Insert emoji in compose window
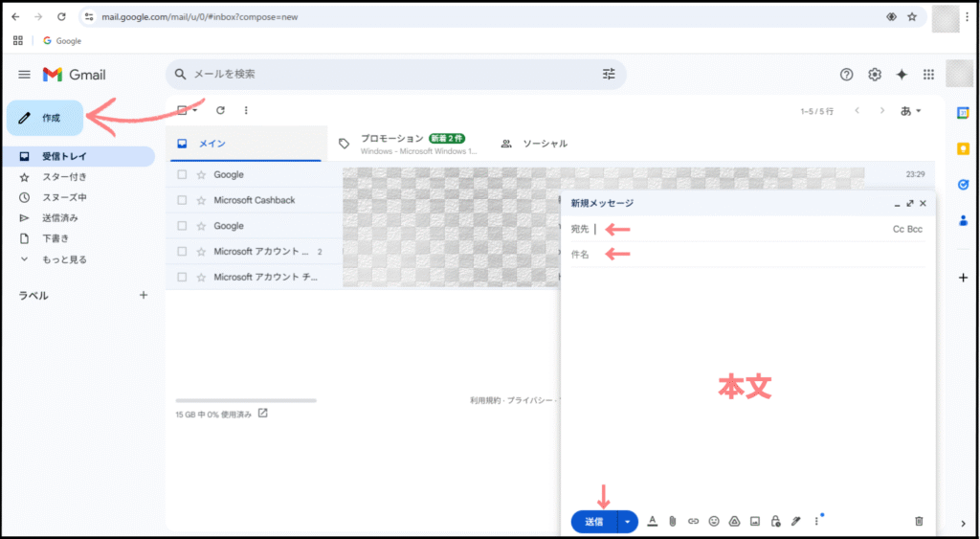This screenshot has width=980, height=539. click(714, 521)
